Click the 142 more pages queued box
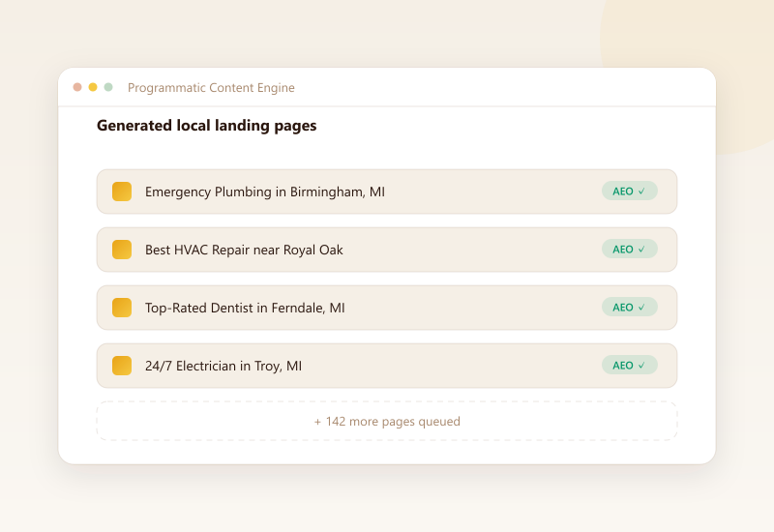 (387, 421)
